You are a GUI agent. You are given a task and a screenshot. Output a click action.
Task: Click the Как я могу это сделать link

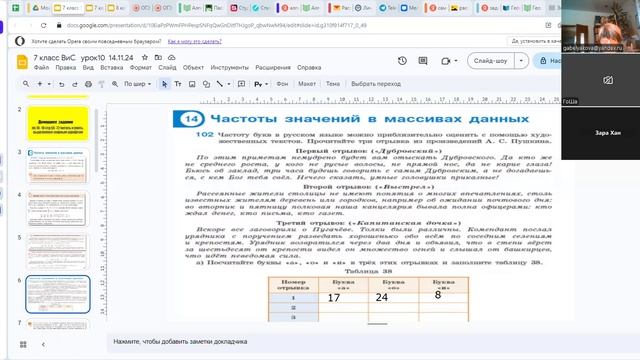[x=195, y=42]
